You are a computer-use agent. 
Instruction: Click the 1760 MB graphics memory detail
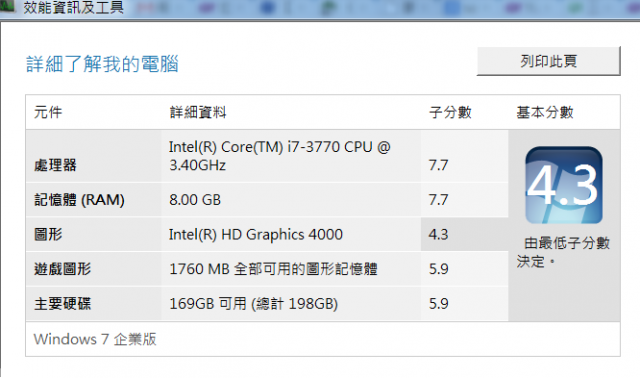click(273, 269)
